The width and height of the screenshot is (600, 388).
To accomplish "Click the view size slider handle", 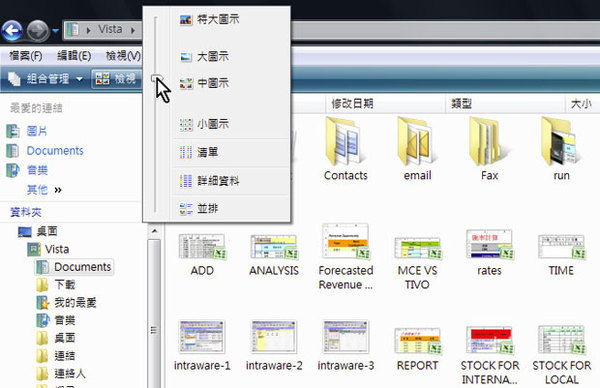I will tap(155, 78).
